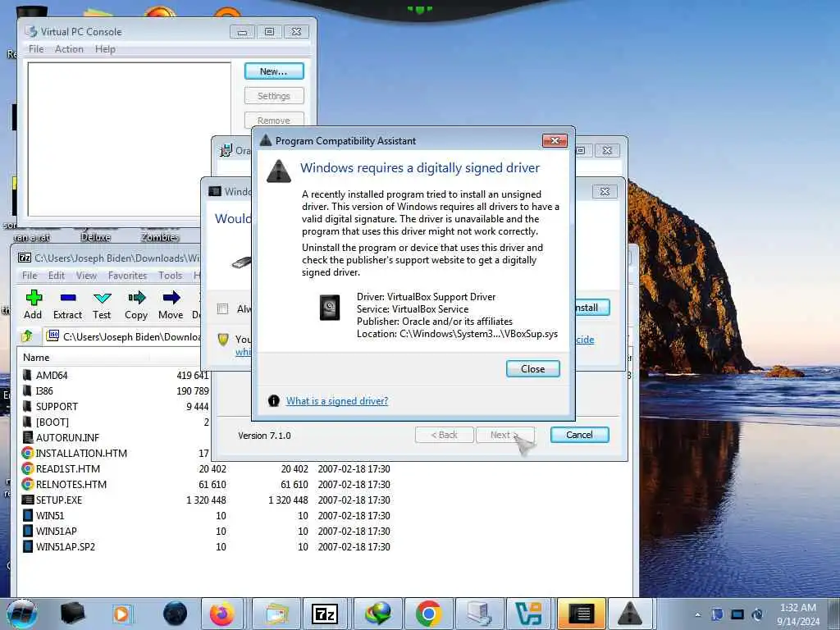Click the black box taskbar icon
This screenshot has width=840, height=630.
pos(72,614)
